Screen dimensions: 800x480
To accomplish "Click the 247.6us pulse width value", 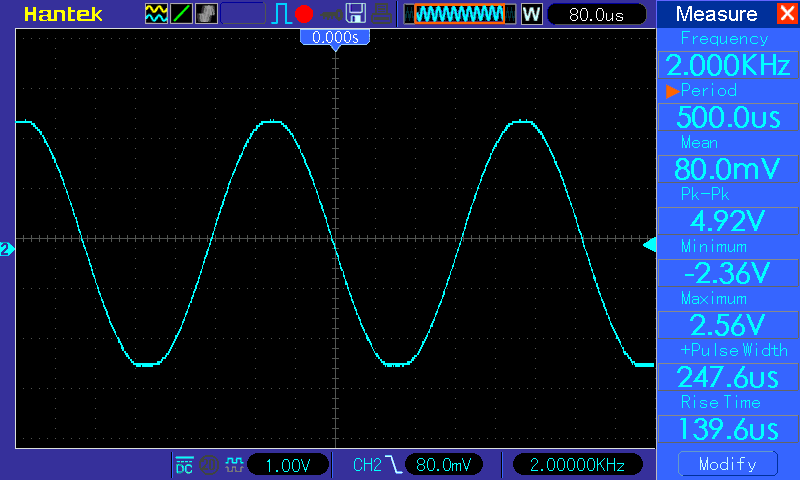I will tap(728, 377).
